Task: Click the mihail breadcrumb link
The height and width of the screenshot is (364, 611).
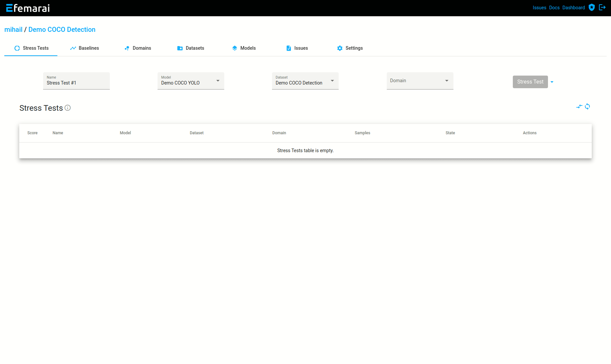Action: (x=13, y=30)
